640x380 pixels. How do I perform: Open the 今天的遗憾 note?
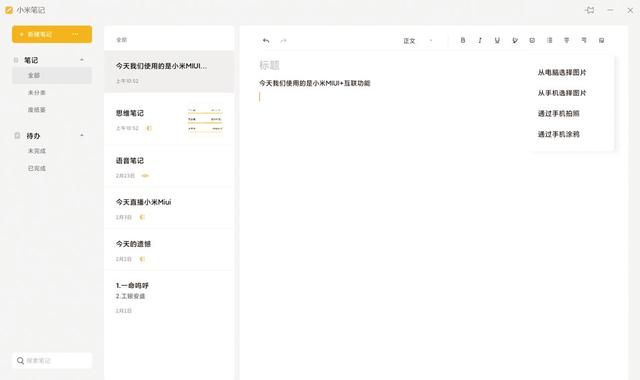[169, 250]
